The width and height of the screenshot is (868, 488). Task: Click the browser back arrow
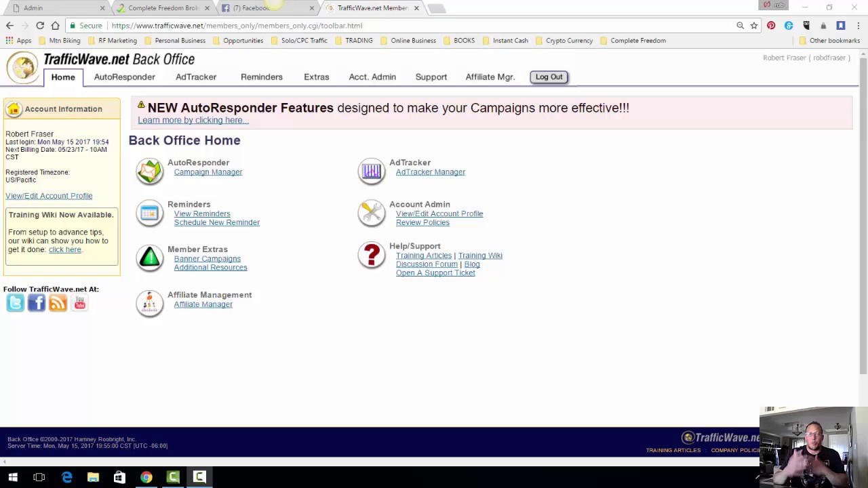pyautogui.click(x=9, y=26)
